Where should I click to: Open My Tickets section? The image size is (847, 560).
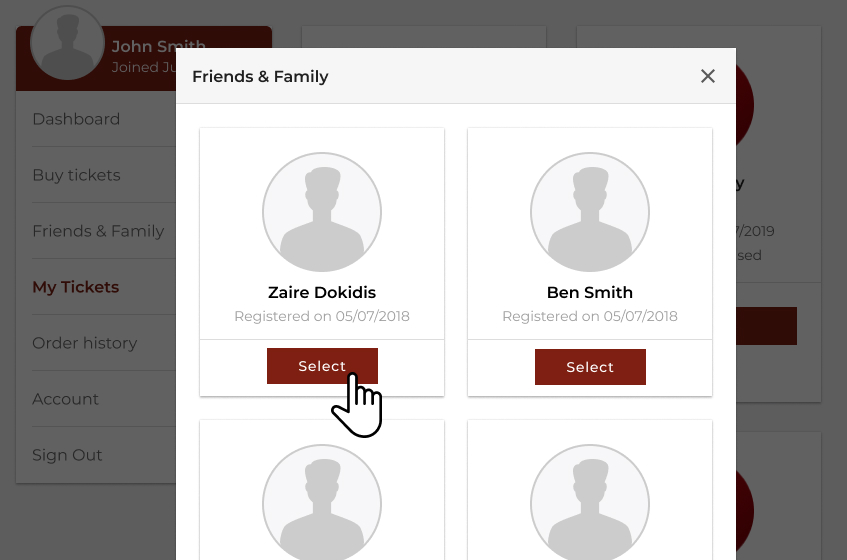[76, 287]
